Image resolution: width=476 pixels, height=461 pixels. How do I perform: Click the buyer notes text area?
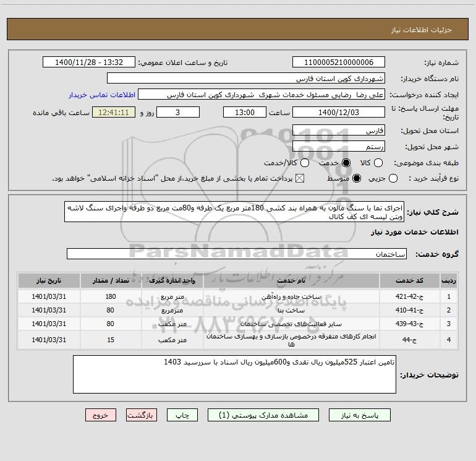[235, 374]
